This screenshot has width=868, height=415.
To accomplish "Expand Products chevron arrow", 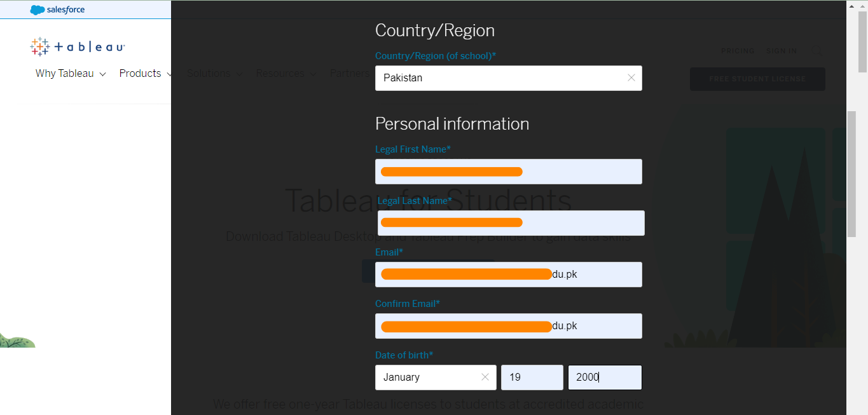I will tap(169, 74).
